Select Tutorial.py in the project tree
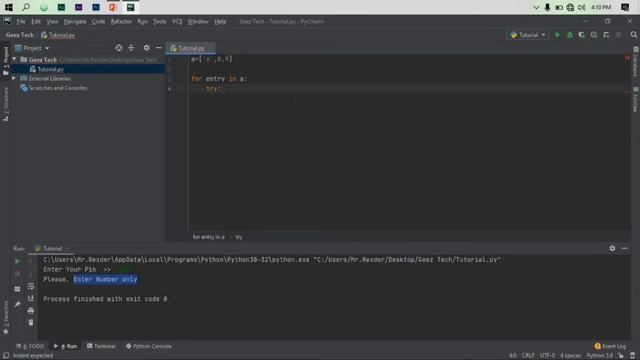Screen dimensions: 640x360 tap(50, 69)
